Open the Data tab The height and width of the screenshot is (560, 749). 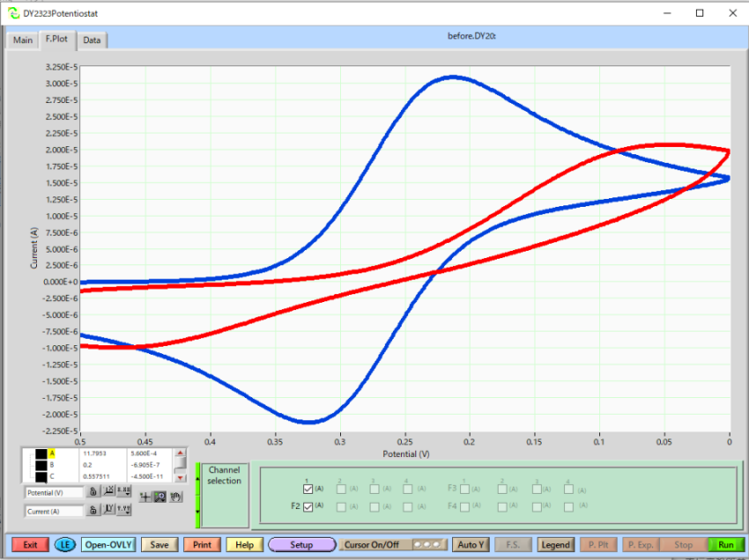pyautogui.click(x=92, y=41)
